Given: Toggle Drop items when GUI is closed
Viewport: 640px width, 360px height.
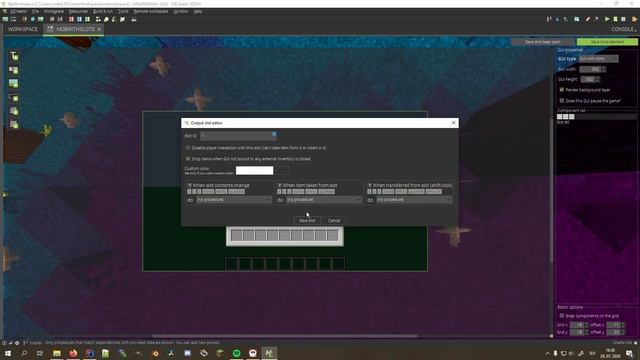Looking at the screenshot, I should (188, 159).
